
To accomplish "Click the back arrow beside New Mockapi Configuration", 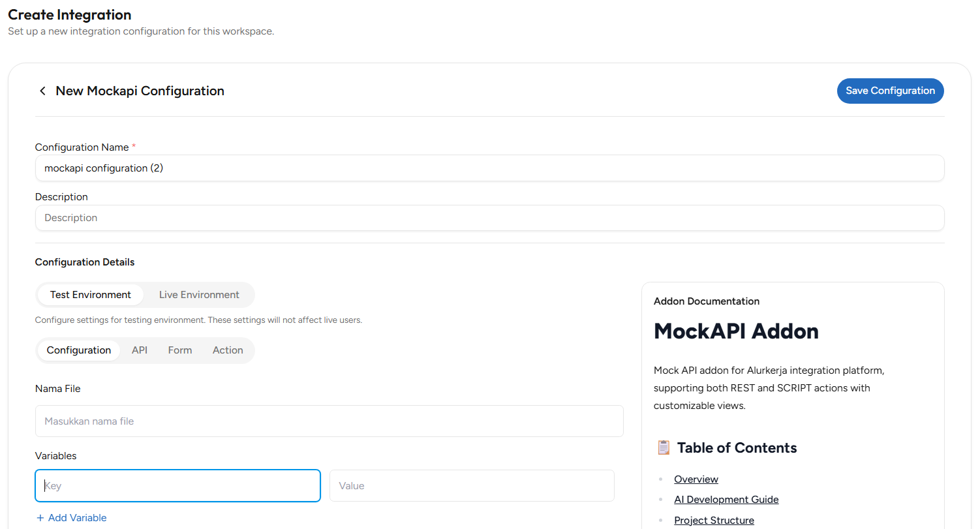I will pos(42,91).
